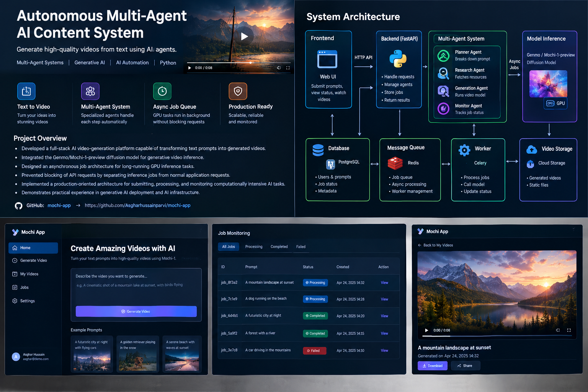Select the Generation Agent icon

[443, 91]
